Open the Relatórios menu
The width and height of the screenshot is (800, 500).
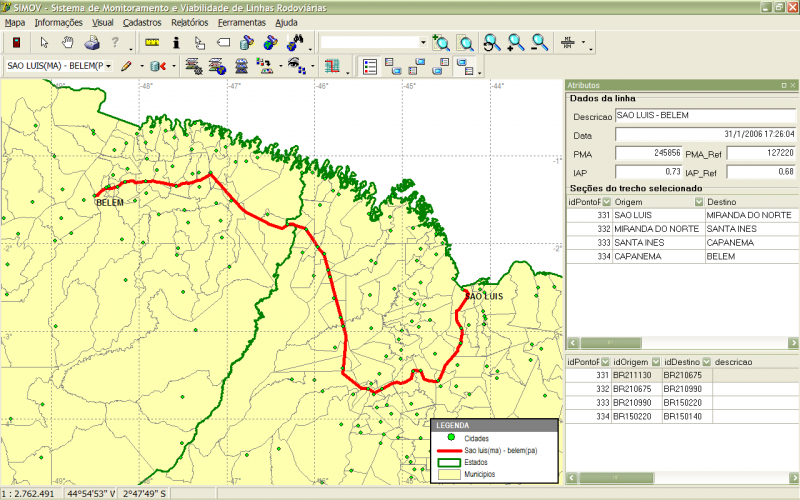(190, 21)
